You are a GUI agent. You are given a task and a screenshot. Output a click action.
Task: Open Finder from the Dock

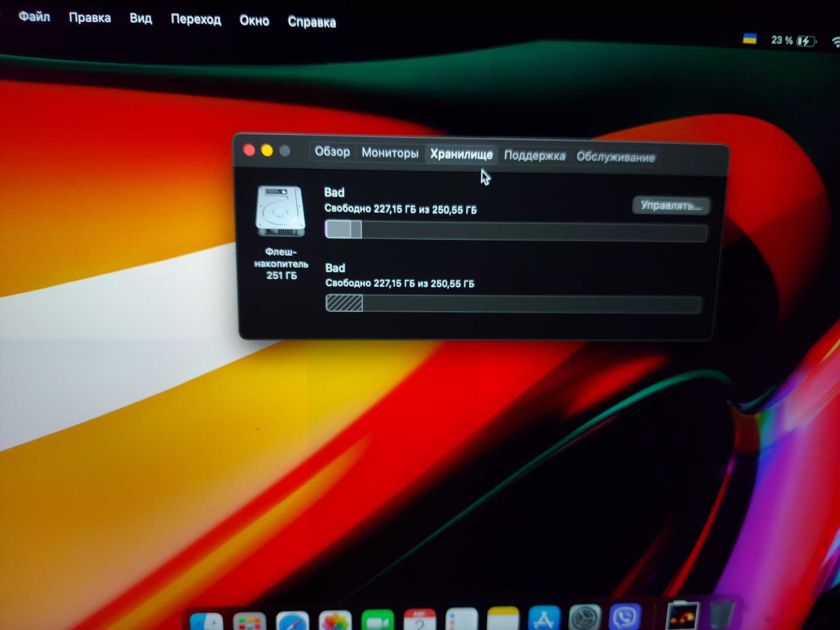207,622
